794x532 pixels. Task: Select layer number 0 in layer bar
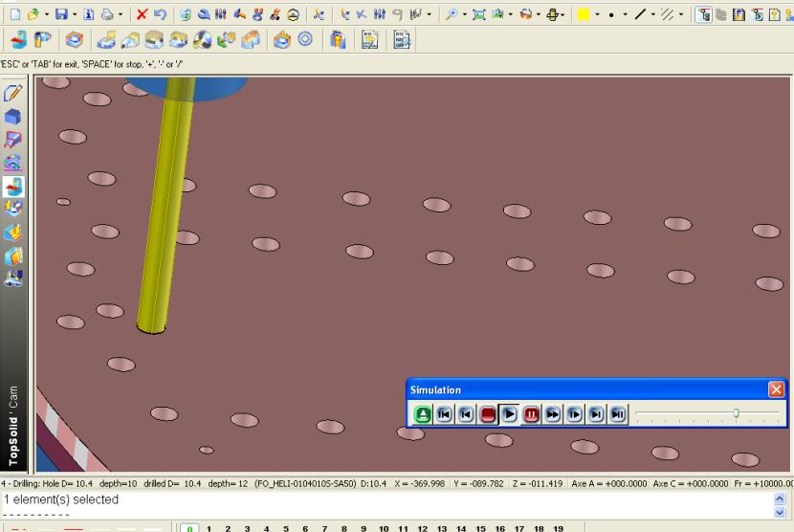[x=189, y=528]
